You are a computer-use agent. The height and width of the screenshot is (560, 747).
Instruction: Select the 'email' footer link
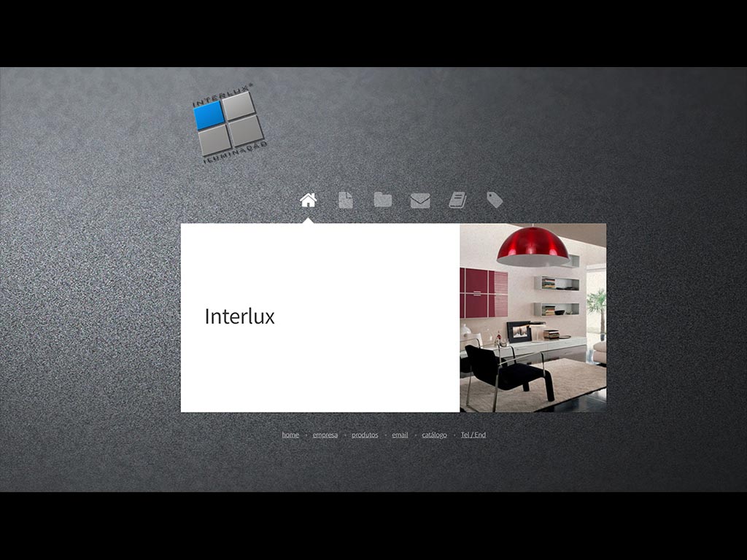tap(400, 435)
